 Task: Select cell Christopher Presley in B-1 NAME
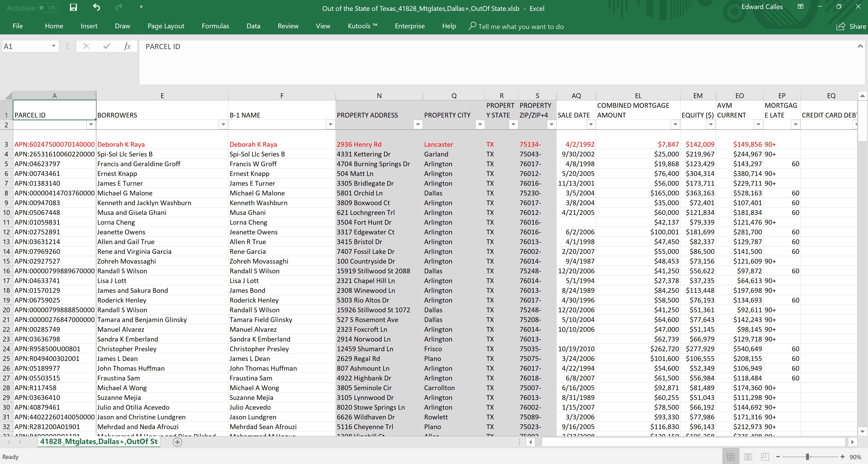coord(282,349)
